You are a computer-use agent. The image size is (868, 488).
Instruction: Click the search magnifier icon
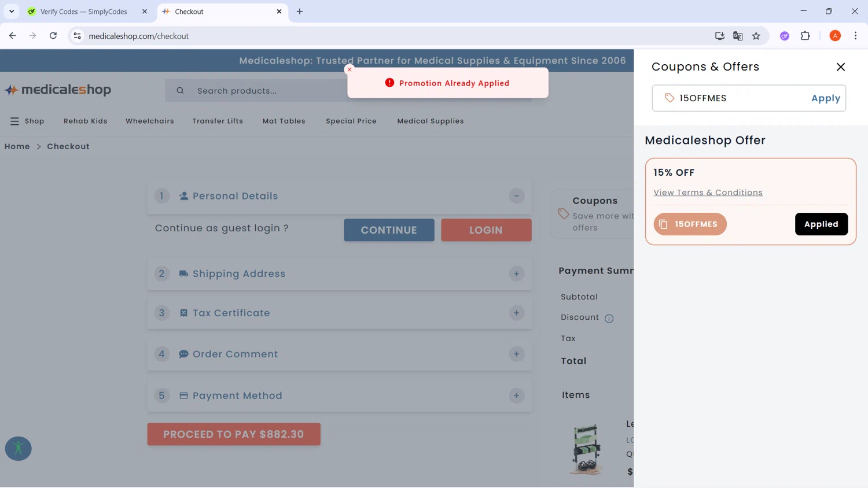pyautogui.click(x=180, y=91)
